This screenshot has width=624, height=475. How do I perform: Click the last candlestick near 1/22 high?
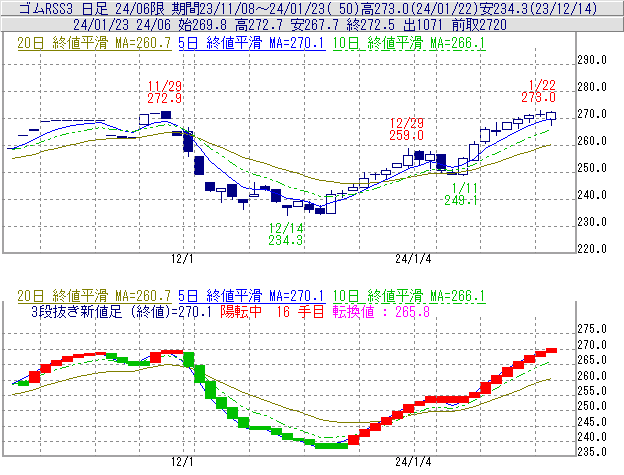[551, 116]
